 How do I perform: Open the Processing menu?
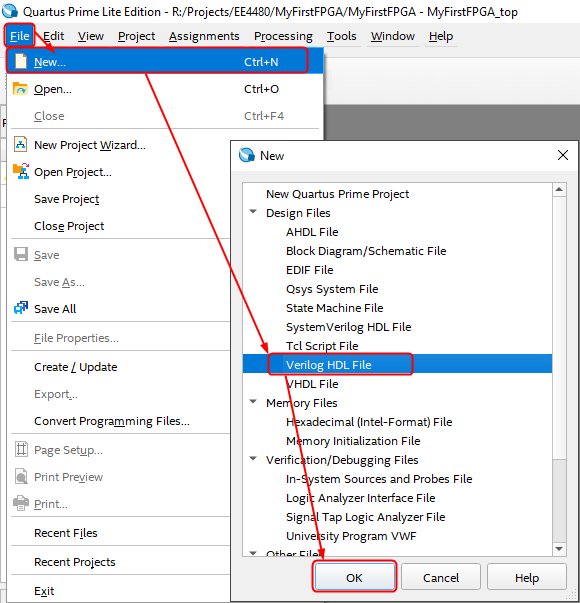283,36
